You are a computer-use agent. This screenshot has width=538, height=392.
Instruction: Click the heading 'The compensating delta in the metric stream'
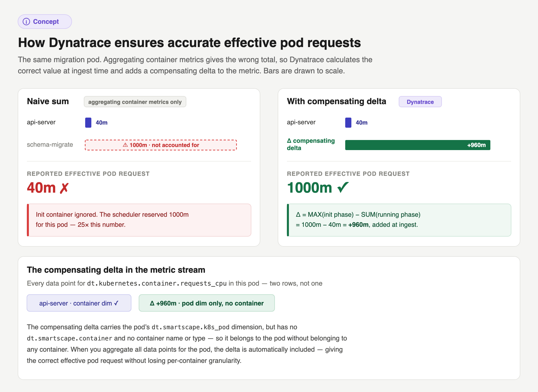(116, 270)
